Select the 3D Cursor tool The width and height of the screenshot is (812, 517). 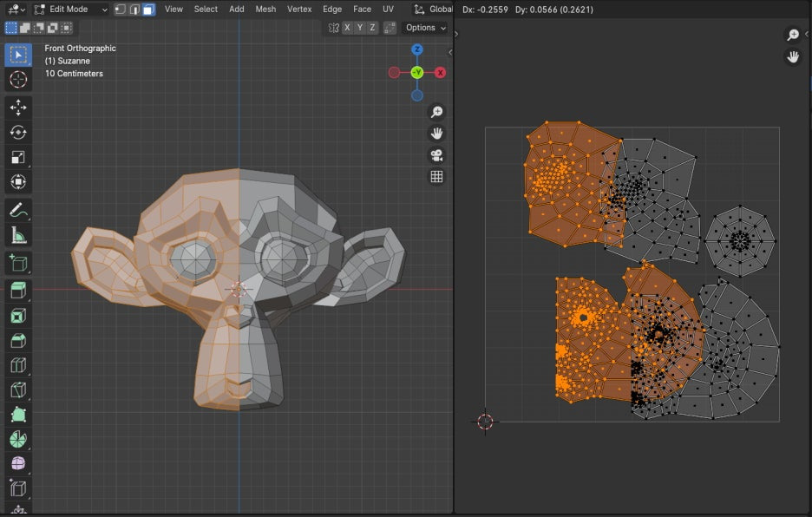18,79
